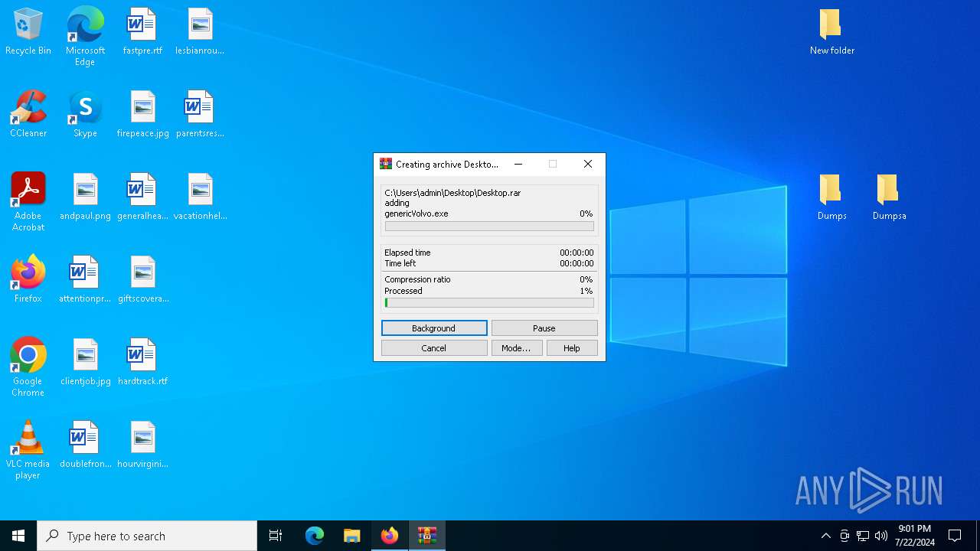This screenshot has width=980, height=551.
Task: Select generalhea... Word document icon
Action: coord(142,197)
